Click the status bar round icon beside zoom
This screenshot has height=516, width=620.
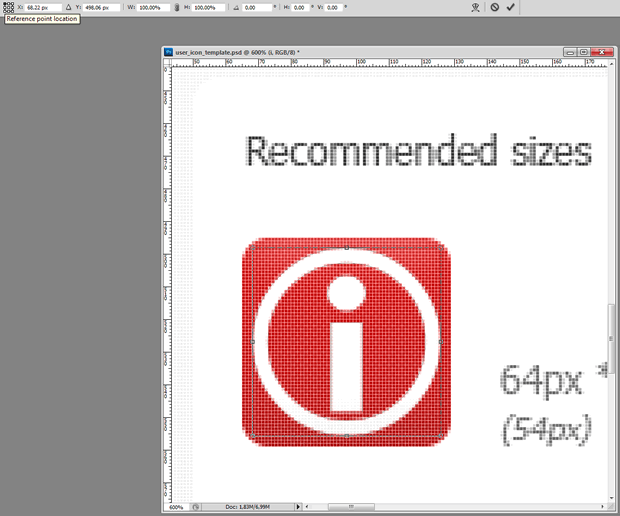point(196,507)
